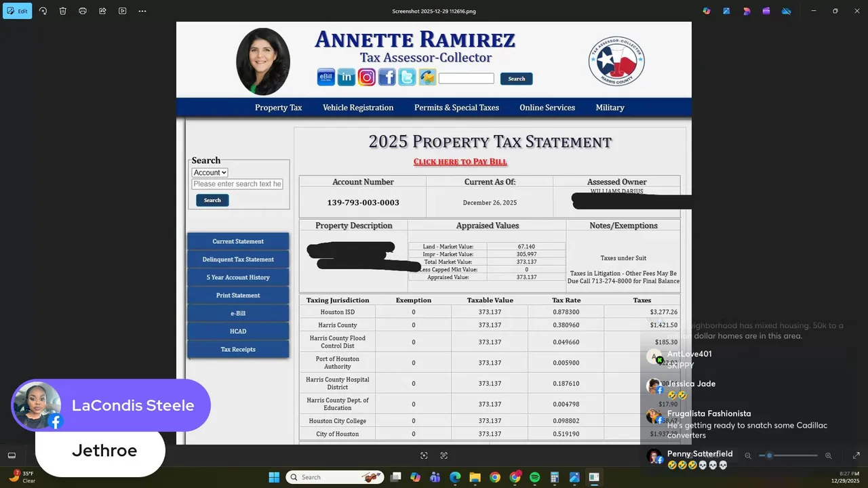The image size is (868, 488).
Task: Click the header search text box
Action: pyautogui.click(x=467, y=79)
